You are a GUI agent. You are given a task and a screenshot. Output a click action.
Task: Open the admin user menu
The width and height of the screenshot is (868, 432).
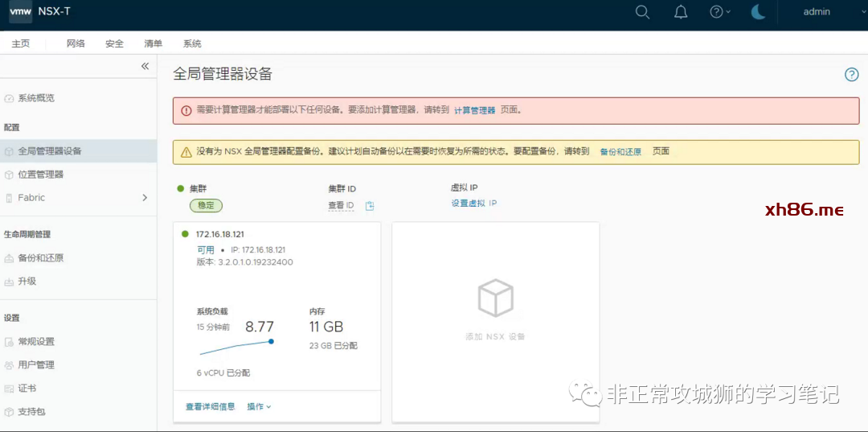click(x=817, y=12)
